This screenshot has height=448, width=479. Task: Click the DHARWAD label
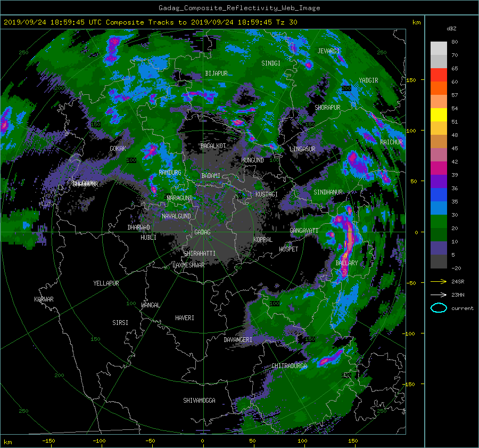tap(139, 227)
